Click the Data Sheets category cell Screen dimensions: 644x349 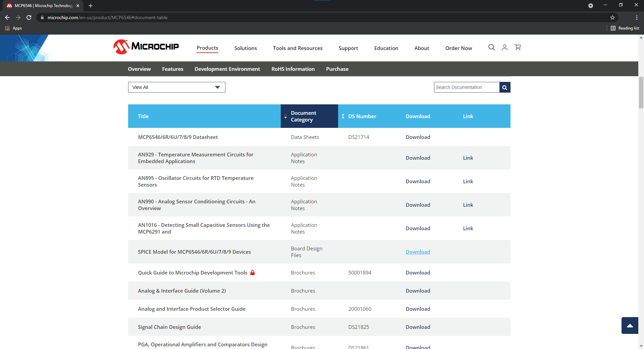coord(305,137)
